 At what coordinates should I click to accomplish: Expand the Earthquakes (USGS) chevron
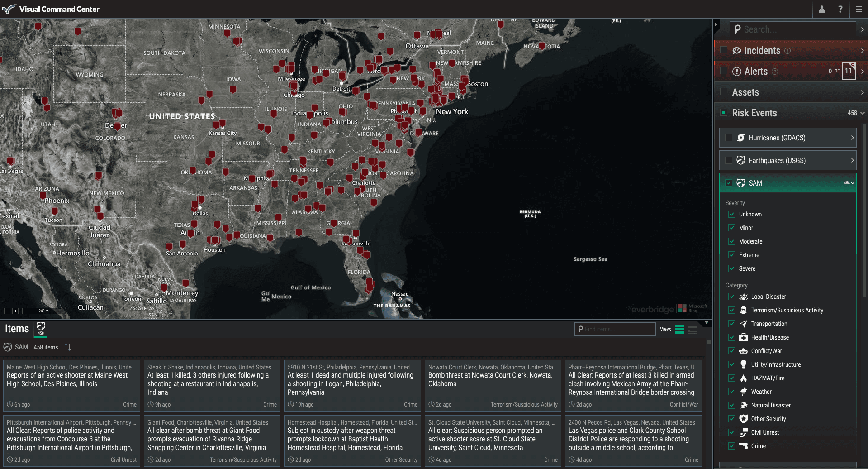(x=852, y=160)
